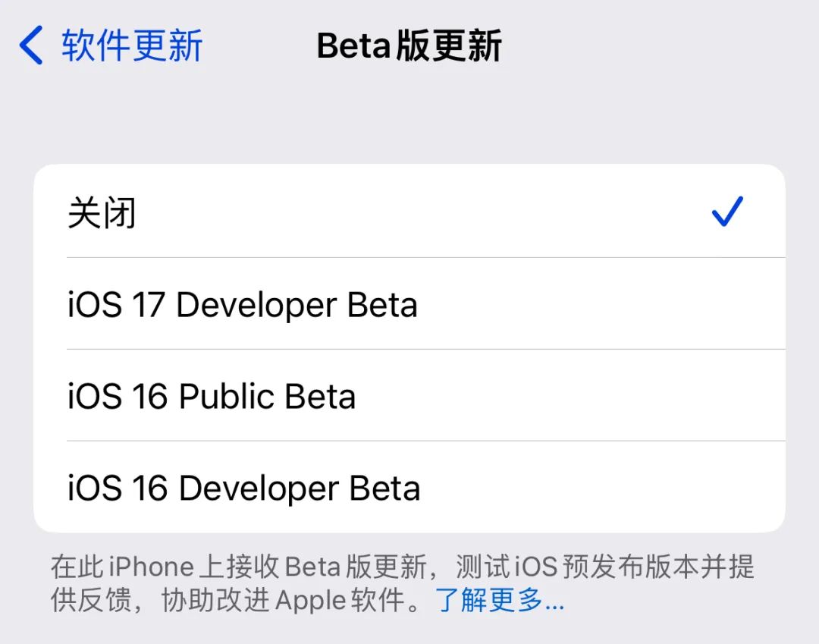Image resolution: width=819 pixels, height=644 pixels.
Task: Tap the word Beta in iOS 16 Developer row
Action: (385, 488)
